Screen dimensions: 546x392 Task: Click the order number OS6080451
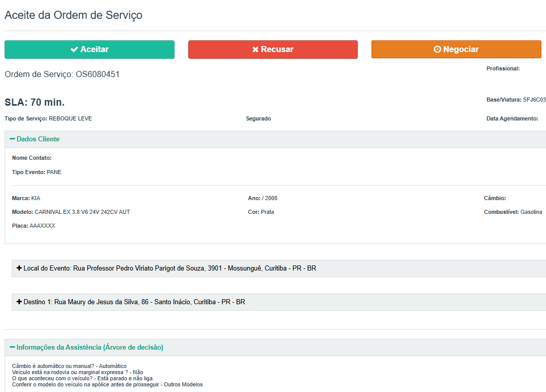97,75
